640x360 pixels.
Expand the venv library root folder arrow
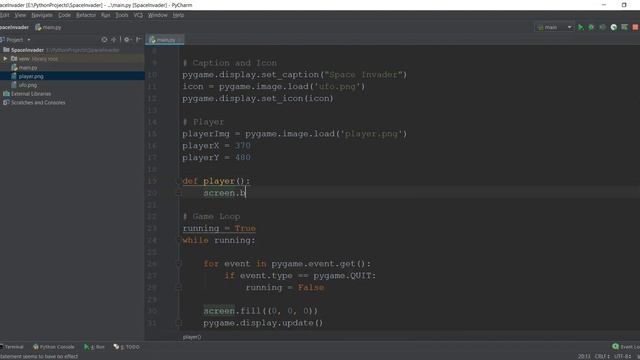click(x=5, y=59)
